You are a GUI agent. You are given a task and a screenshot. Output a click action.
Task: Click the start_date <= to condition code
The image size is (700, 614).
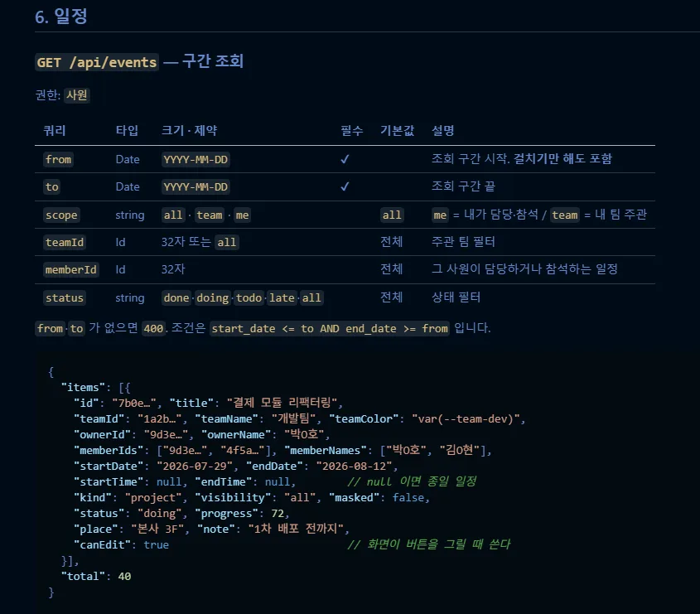[x=330, y=329]
